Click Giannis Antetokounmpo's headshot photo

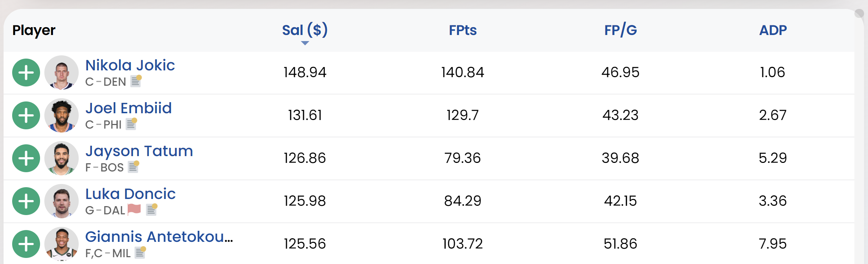coord(62,244)
